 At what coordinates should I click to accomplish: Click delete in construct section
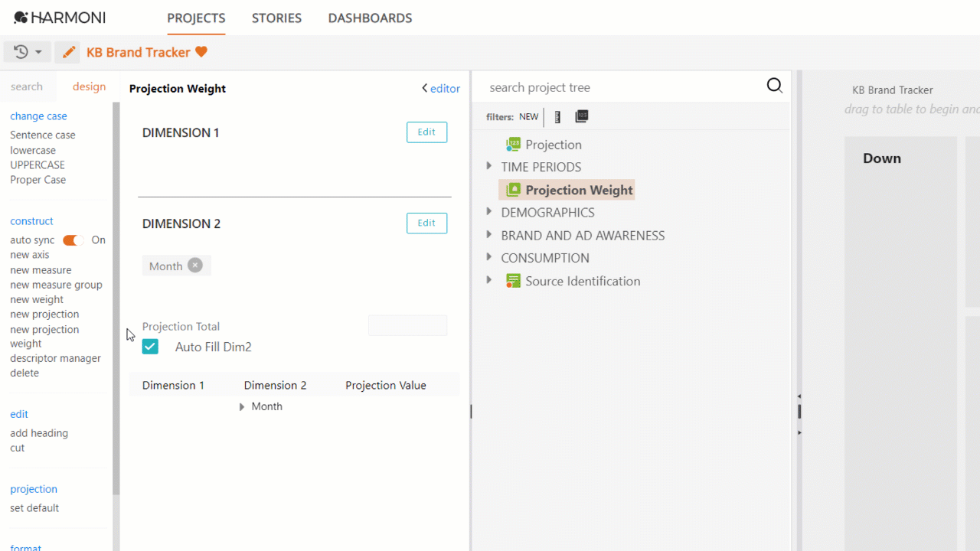tap(24, 373)
